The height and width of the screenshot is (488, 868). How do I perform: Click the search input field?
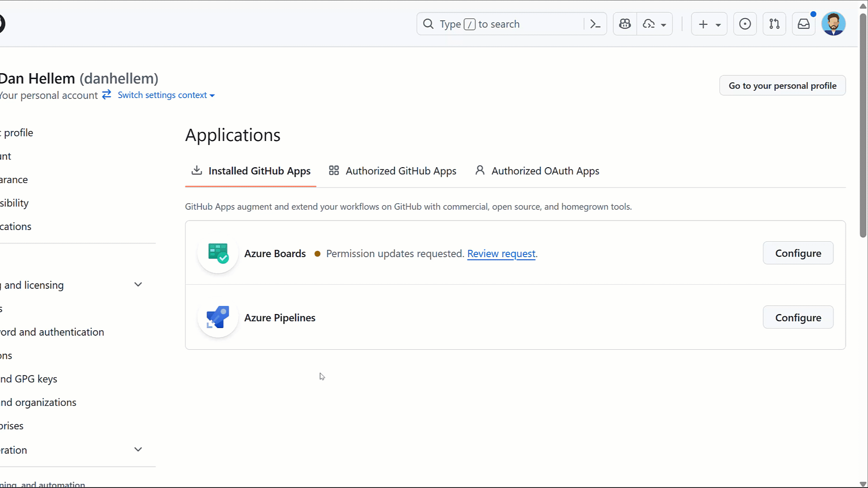(511, 24)
